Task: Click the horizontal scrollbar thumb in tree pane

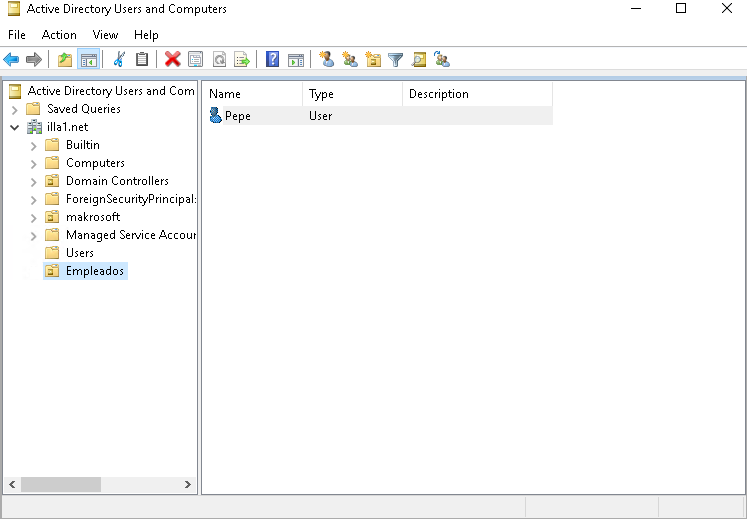Action: pyautogui.click(x=61, y=485)
